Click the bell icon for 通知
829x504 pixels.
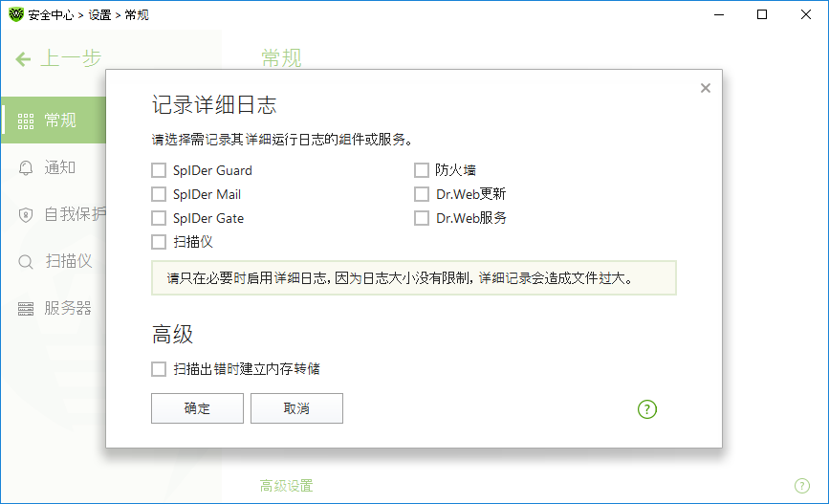coord(26,168)
